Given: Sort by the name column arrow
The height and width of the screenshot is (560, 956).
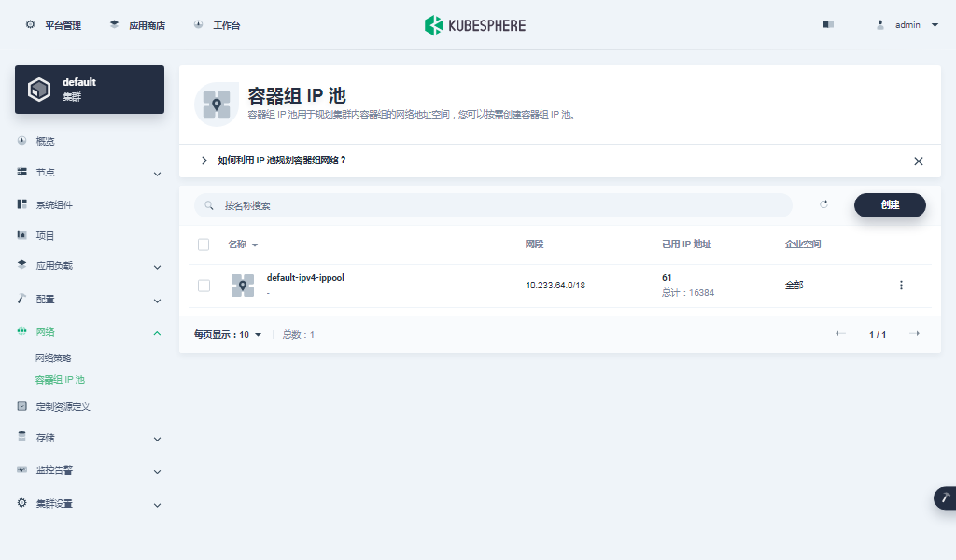Looking at the screenshot, I should [x=255, y=245].
